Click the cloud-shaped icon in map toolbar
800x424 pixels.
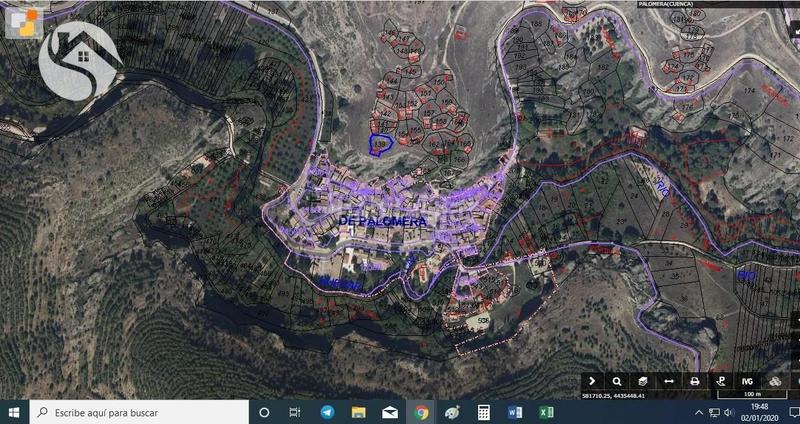773,381
